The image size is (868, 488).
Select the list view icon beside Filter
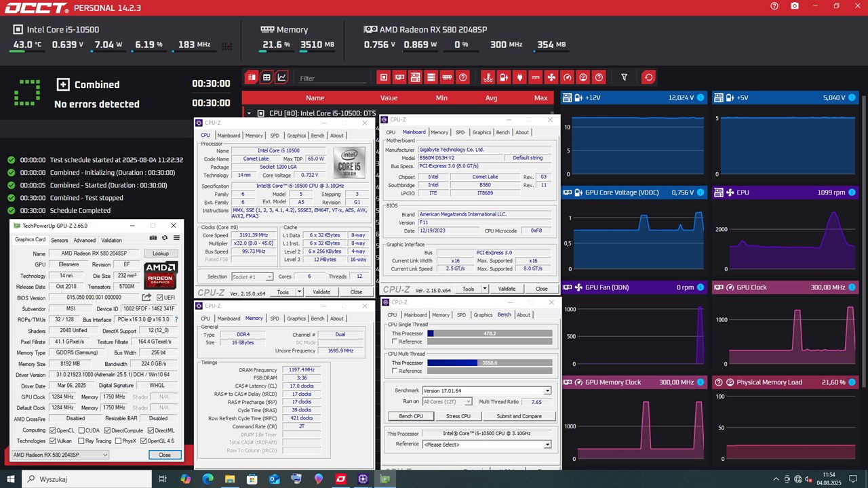click(x=252, y=77)
